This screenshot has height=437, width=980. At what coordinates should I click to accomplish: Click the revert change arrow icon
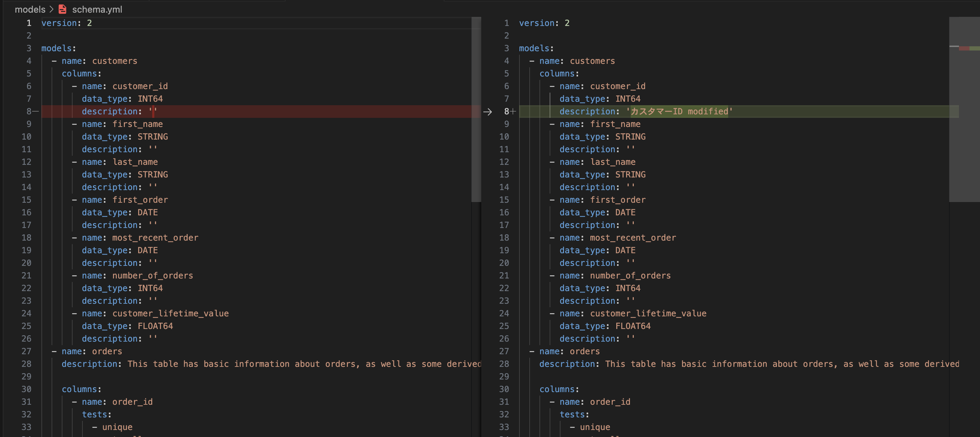487,112
